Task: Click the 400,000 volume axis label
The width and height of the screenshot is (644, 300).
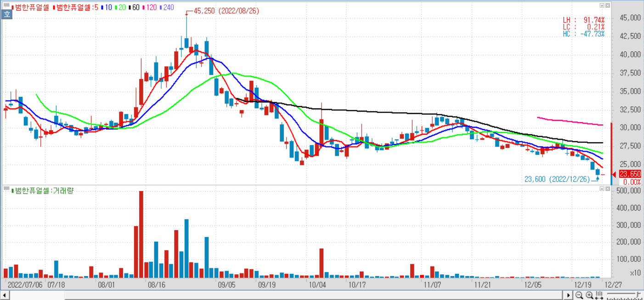Action: [x=628, y=208]
